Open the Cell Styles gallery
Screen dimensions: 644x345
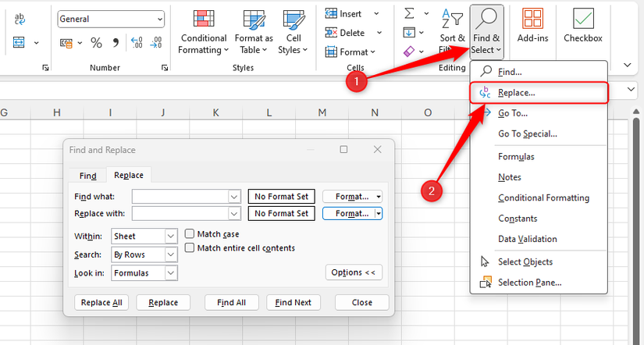[x=293, y=32]
